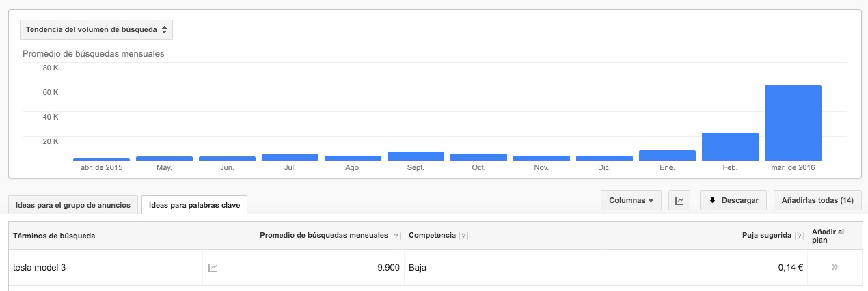Click the mar. de 2016 bar
The image size is (868, 291).
pos(793,123)
